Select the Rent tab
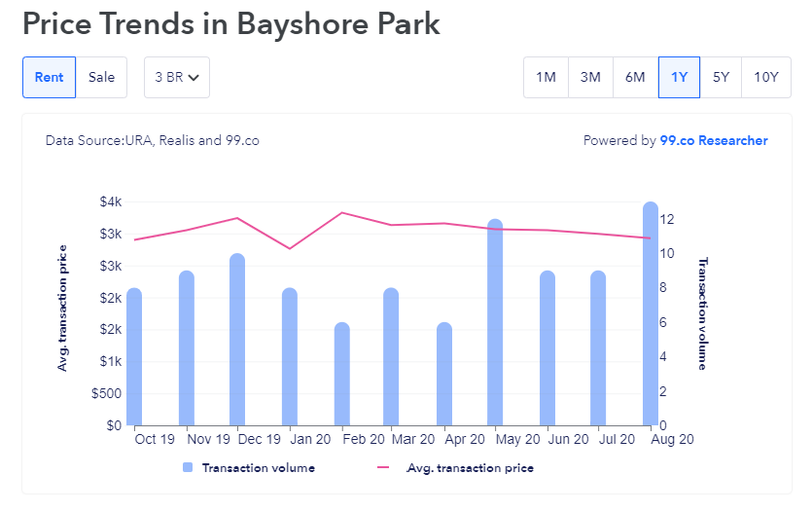Viewport: 812px width, 511px height. 50,77
